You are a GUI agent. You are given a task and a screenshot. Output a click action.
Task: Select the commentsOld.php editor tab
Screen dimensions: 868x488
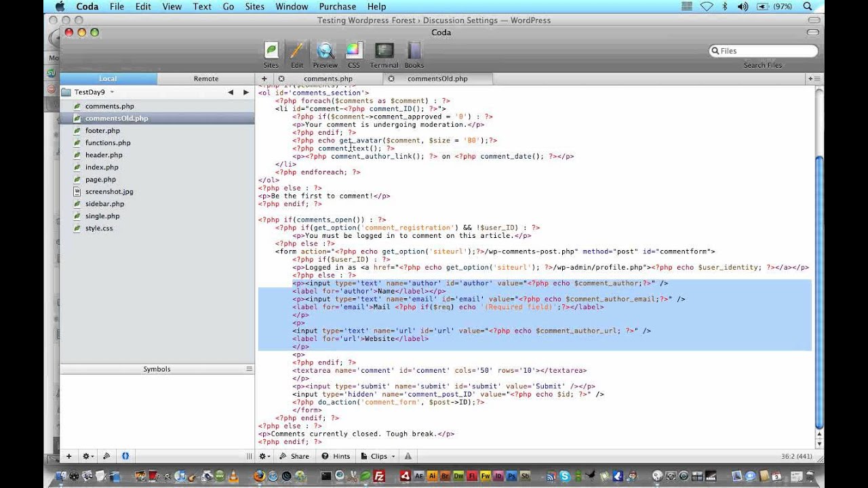(437, 79)
